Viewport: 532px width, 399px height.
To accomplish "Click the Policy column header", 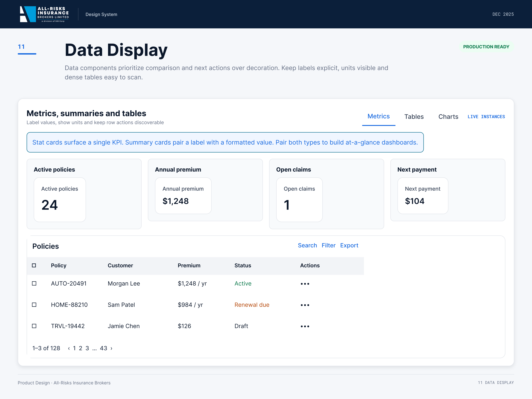I will point(59,266).
